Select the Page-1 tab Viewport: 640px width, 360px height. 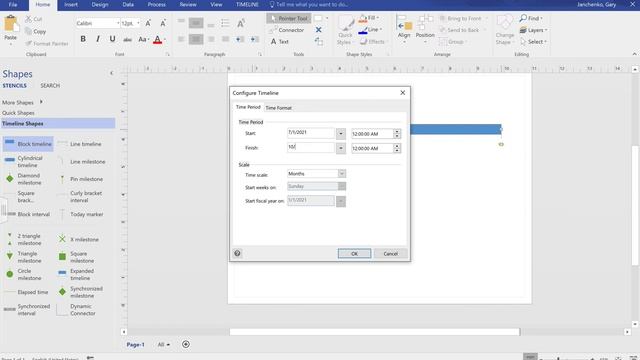click(135, 344)
